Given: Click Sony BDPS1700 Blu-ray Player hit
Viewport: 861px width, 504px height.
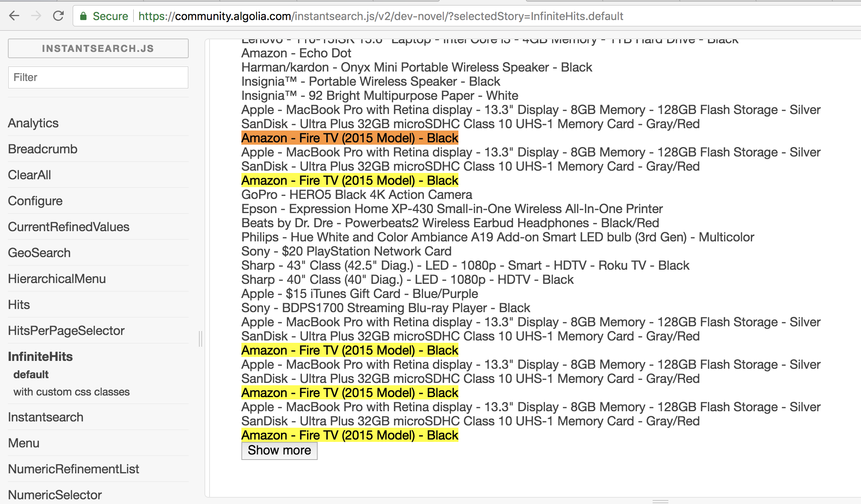Looking at the screenshot, I should 386,308.
